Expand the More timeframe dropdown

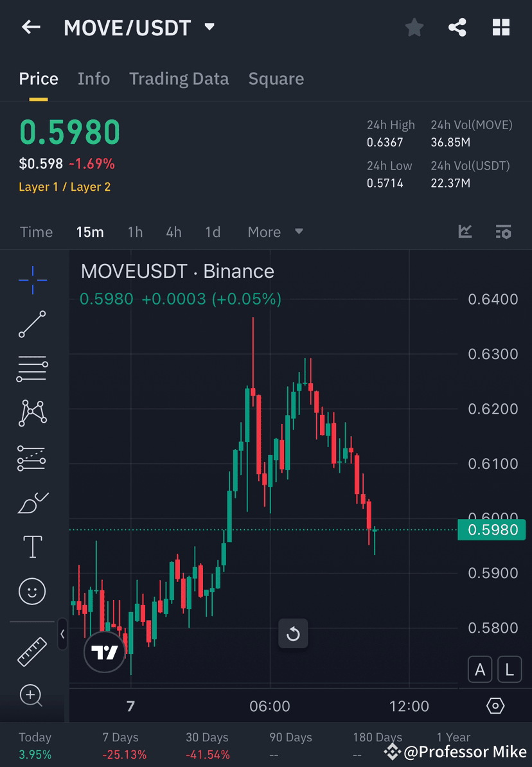click(x=274, y=232)
